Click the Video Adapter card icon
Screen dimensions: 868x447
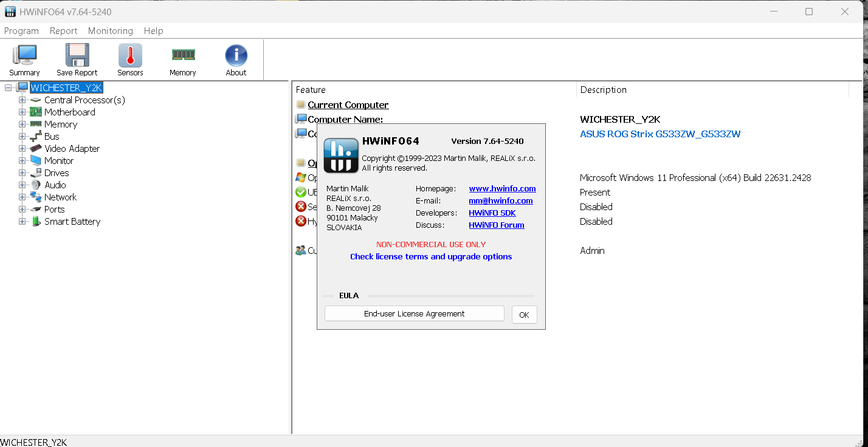click(x=36, y=149)
